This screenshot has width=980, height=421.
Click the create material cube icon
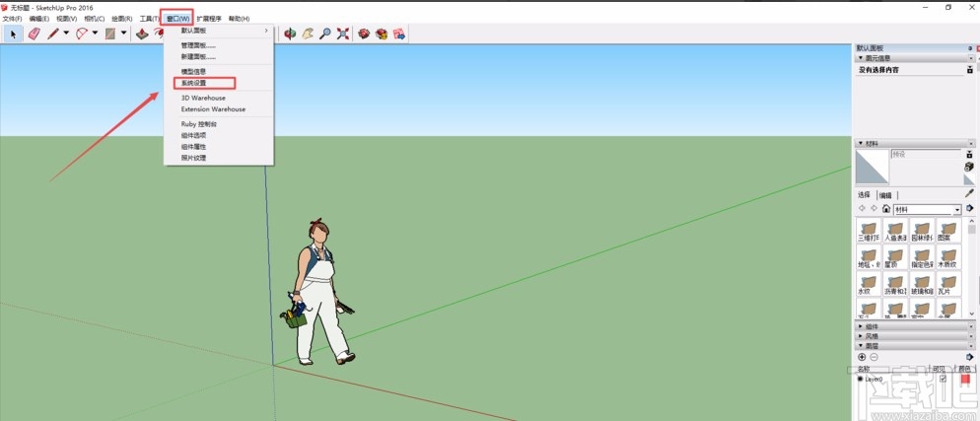tap(969, 167)
